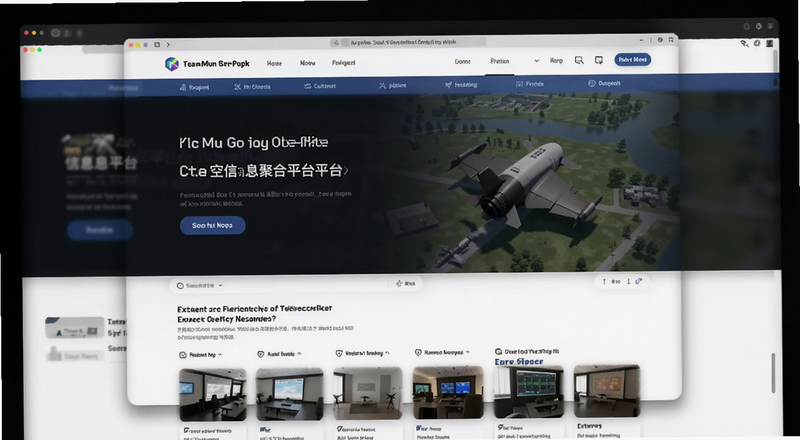Click the blue pill button in the header
Viewport: 800px width, 440px height.
[x=632, y=60]
